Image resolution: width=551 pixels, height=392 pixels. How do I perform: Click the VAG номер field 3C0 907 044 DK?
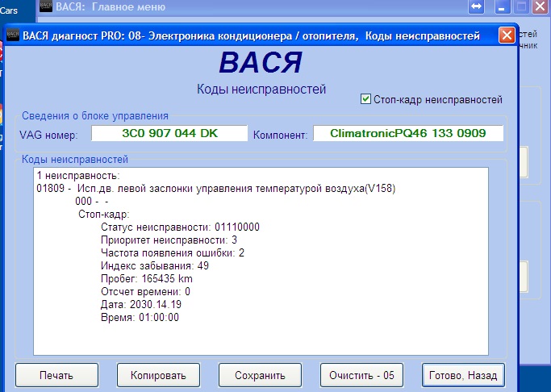point(169,133)
